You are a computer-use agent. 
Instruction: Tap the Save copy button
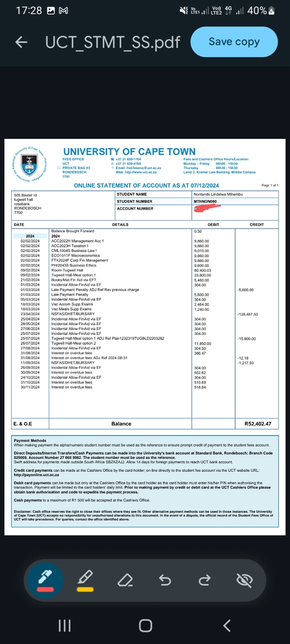coord(234,42)
